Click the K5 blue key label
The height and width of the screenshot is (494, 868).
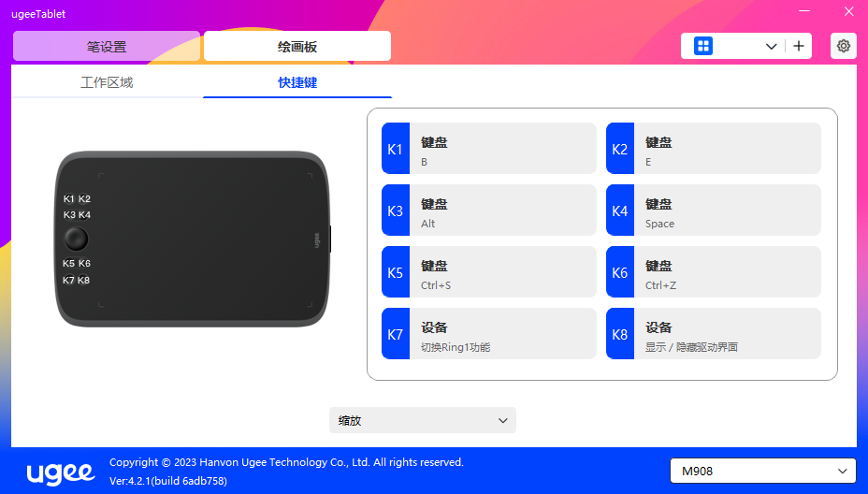pyautogui.click(x=396, y=272)
